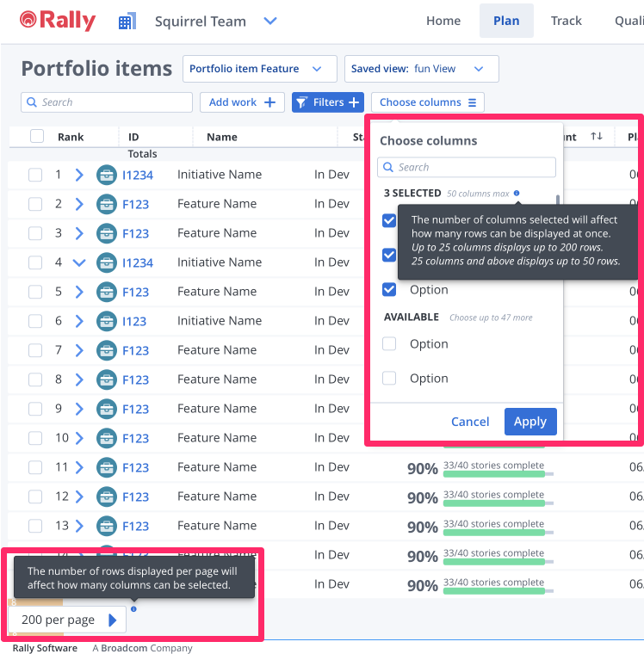The width and height of the screenshot is (644, 654).
Task: Uncheck the third selected Option checkbox
Action: 389,289
